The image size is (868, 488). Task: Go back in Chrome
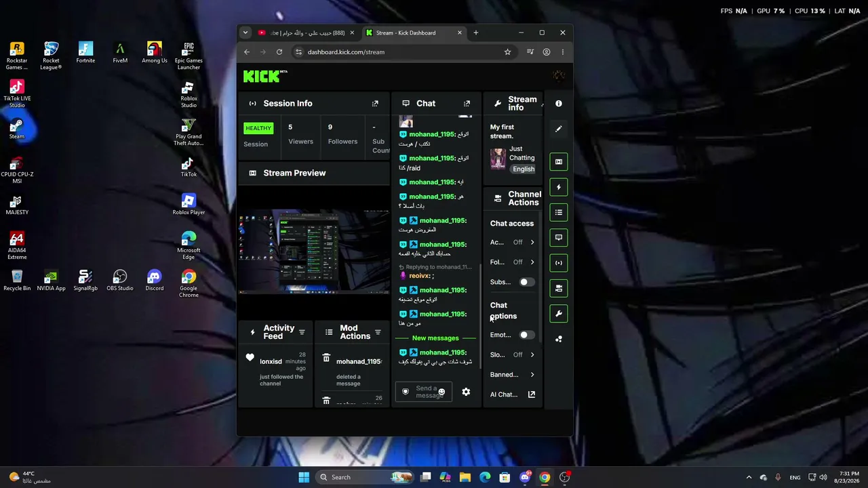point(247,52)
